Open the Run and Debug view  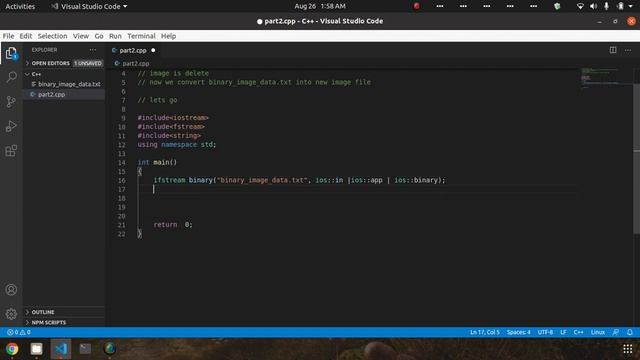click(11, 126)
